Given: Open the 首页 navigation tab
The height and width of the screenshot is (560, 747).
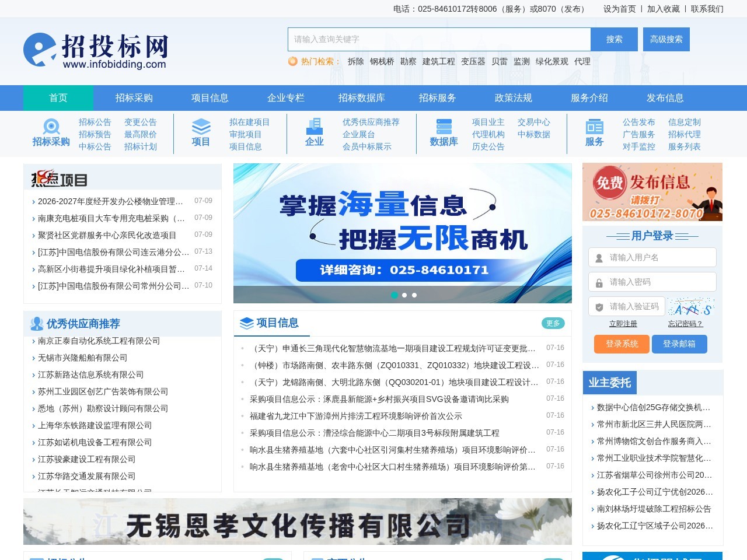Looking at the screenshot, I should click(x=58, y=98).
